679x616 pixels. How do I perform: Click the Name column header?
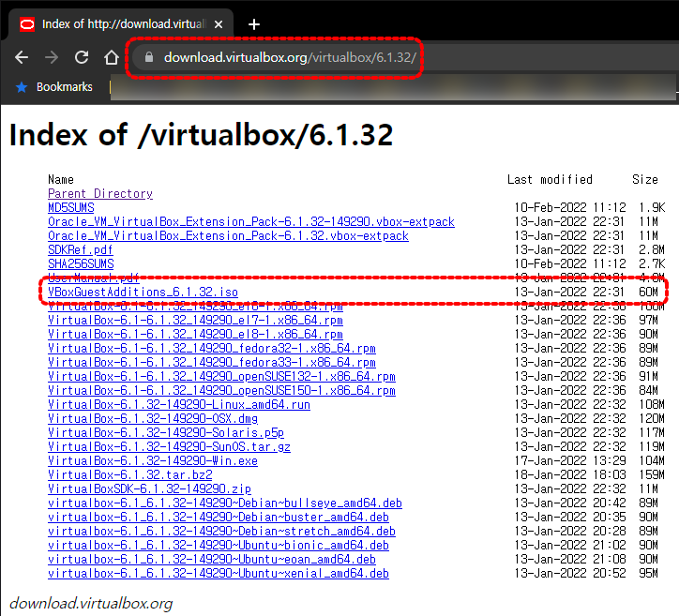(x=61, y=179)
